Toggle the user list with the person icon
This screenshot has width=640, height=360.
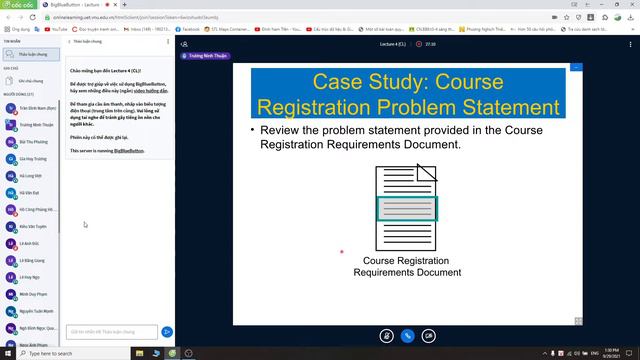(184, 44)
